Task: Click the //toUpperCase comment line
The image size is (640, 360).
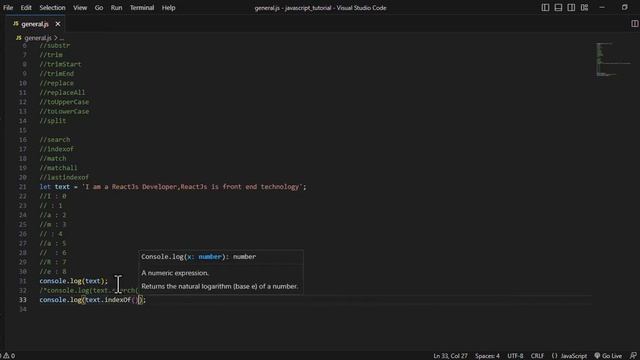Action: coord(64,102)
